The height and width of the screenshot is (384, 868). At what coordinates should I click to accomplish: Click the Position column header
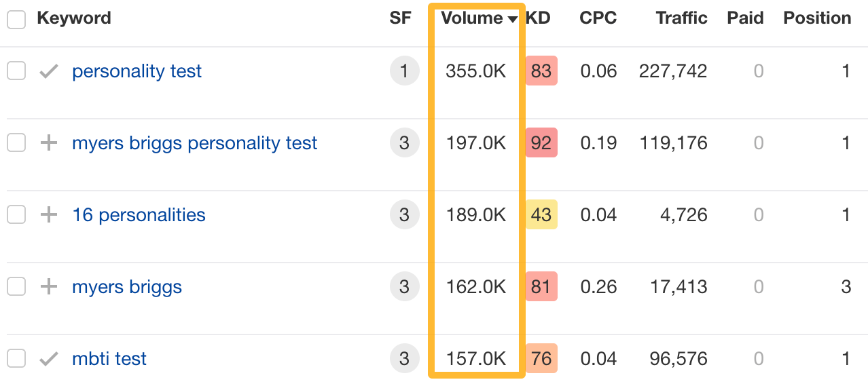point(817,18)
